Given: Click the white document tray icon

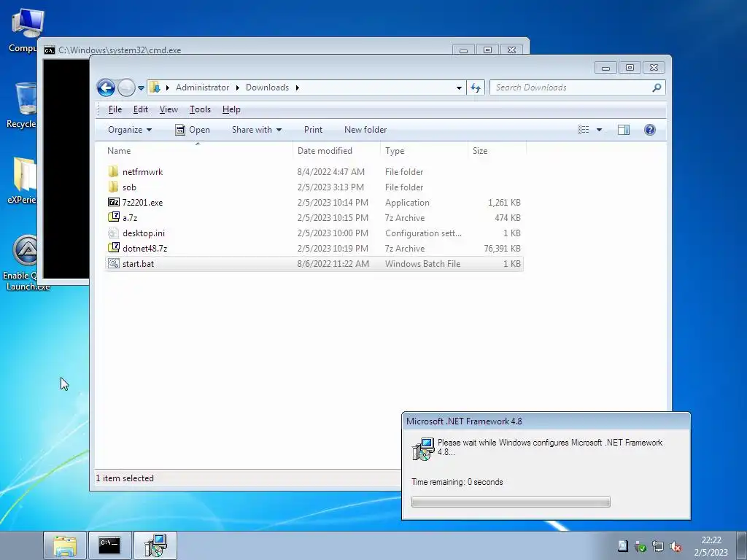Looking at the screenshot, I should coord(623,546).
